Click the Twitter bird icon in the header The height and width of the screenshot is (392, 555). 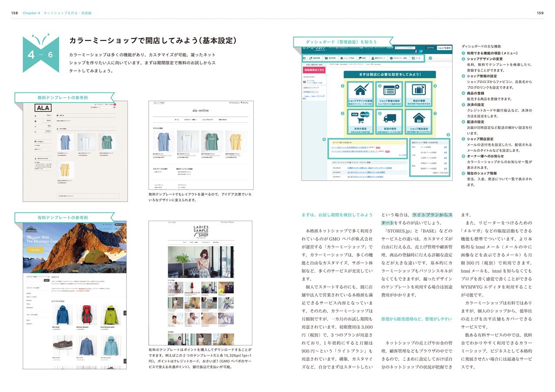coord(421,51)
